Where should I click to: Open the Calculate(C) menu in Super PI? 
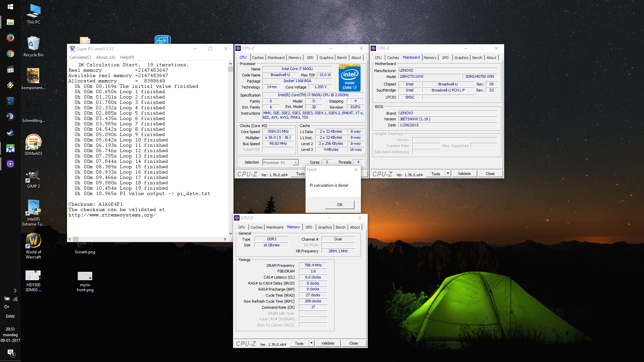pyautogui.click(x=80, y=57)
